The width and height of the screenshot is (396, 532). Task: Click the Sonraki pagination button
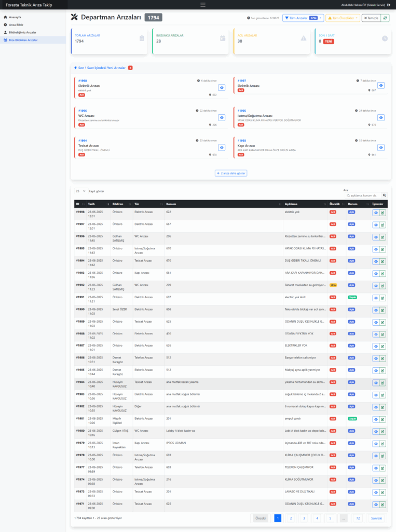coord(376,518)
